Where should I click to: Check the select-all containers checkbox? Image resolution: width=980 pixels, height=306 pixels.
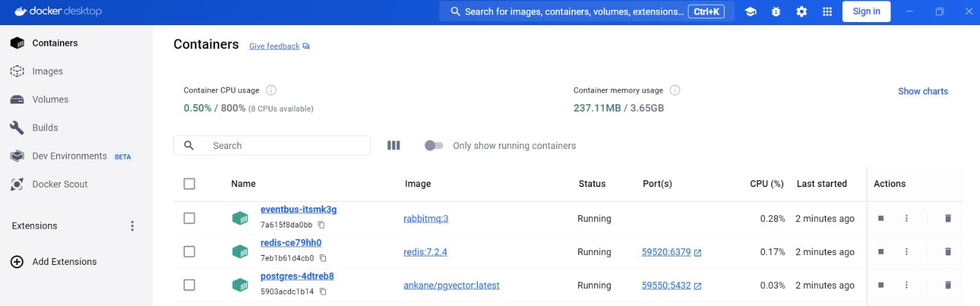pyautogui.click(x=189, y=184)
